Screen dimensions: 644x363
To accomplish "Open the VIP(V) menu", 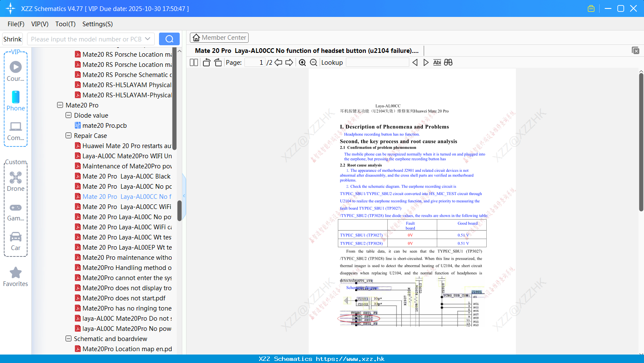I will click(40, 24).
